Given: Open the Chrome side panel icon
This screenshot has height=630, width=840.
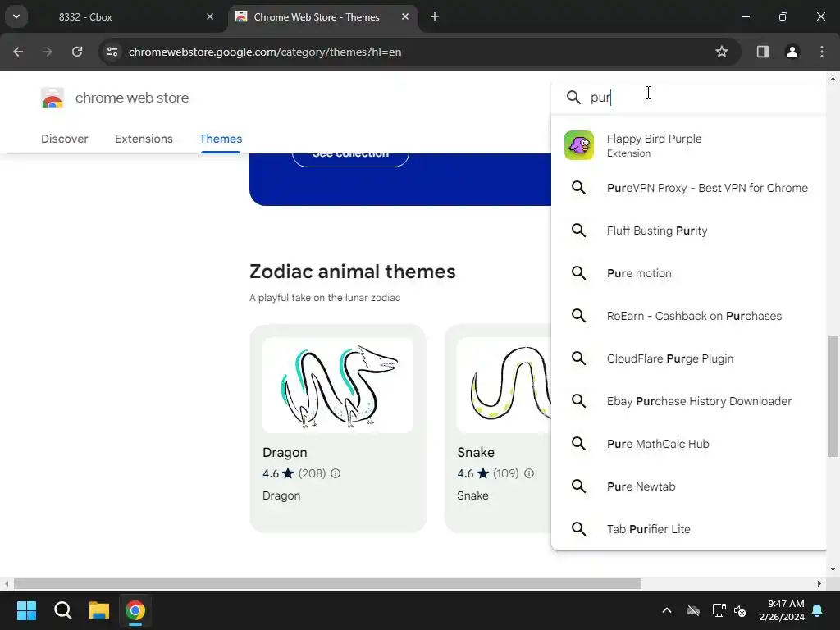Looking at the screenshot, I should [x=763, y=52].
